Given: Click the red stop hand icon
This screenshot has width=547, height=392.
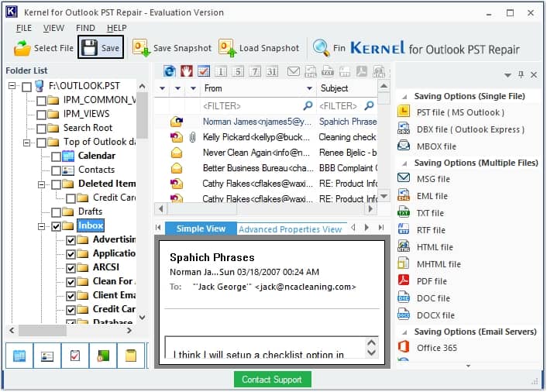Looking at the screenshot, I should click(187, 71).
